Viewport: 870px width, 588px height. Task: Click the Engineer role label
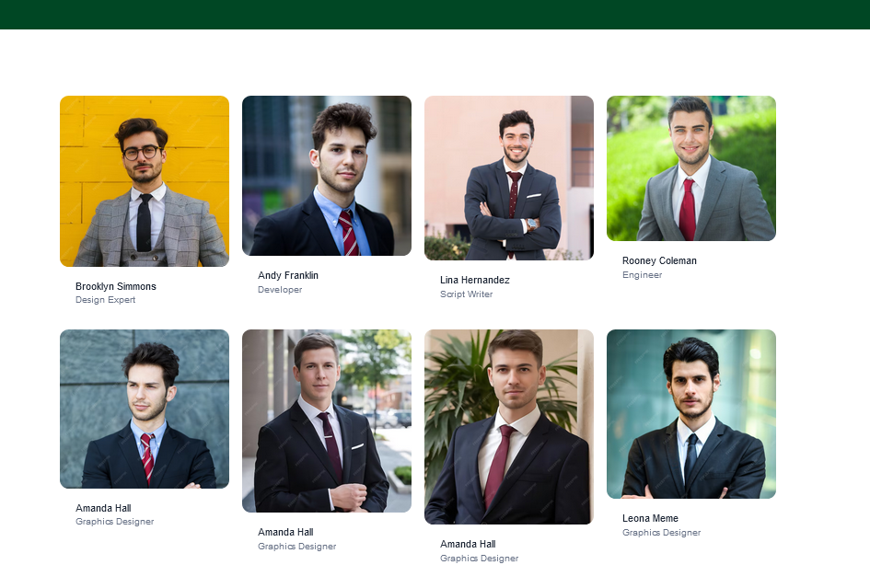643,274
